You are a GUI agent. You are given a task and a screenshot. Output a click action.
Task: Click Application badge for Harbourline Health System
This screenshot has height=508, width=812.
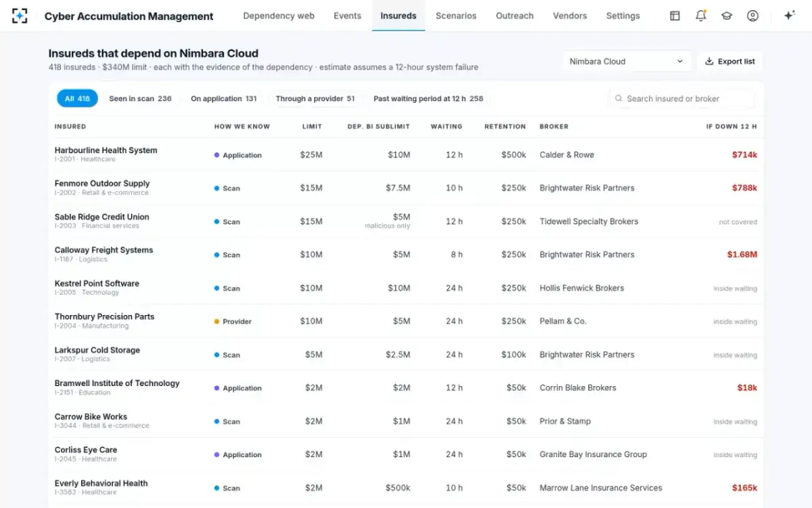[x=238, y=155]
